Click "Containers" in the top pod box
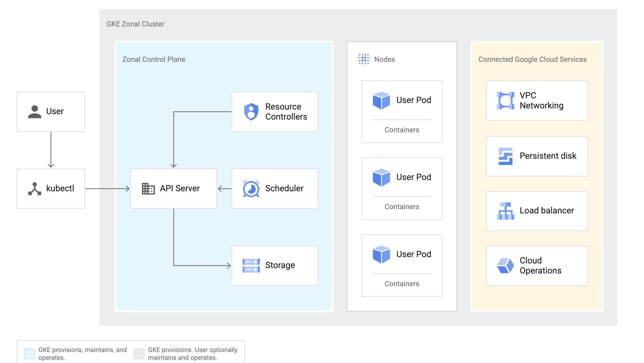The image size is (644, 363). coord(402,130)
